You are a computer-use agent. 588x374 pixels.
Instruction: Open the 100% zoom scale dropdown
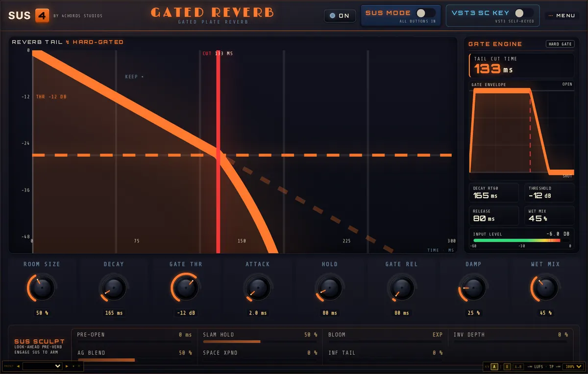pos(573,367)
